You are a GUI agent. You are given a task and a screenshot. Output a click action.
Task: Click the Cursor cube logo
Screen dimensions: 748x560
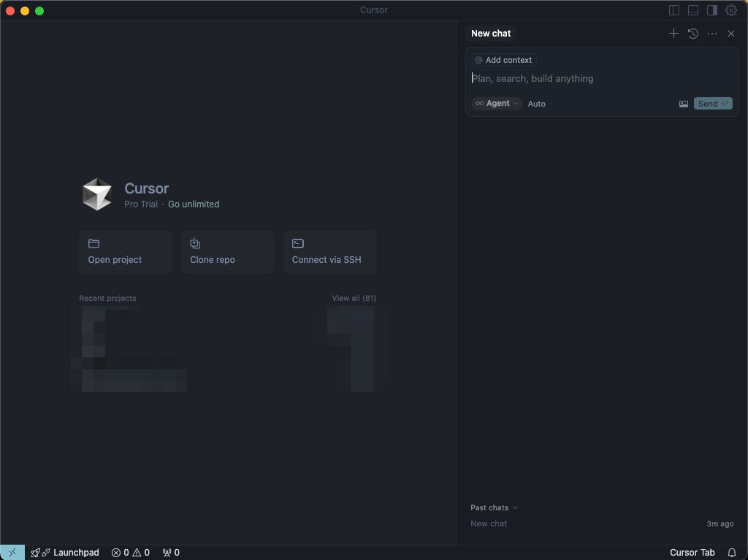point(97,194)
